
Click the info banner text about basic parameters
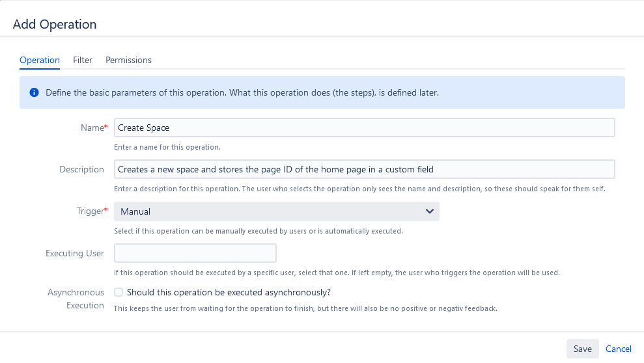pos(242,92)
